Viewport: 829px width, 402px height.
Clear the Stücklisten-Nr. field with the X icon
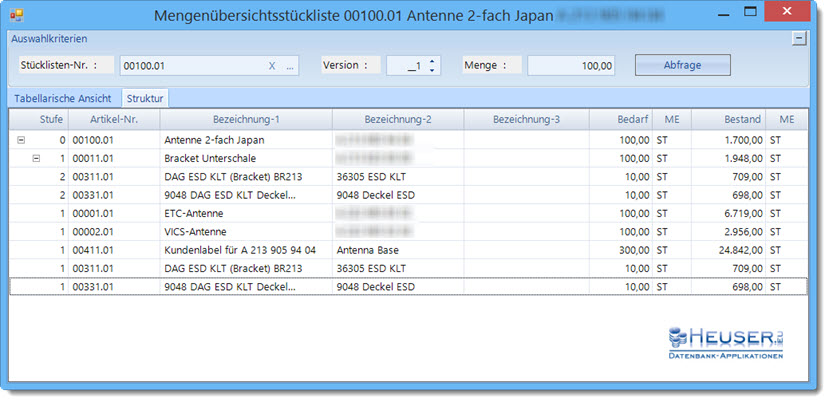[x=272, y=66]
